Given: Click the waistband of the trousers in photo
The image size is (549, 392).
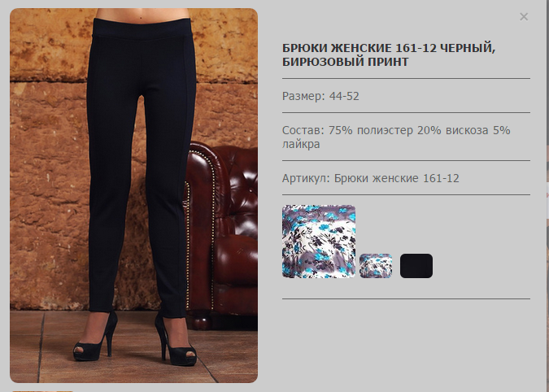Looking at the screenshot, I should pos(142,28).
